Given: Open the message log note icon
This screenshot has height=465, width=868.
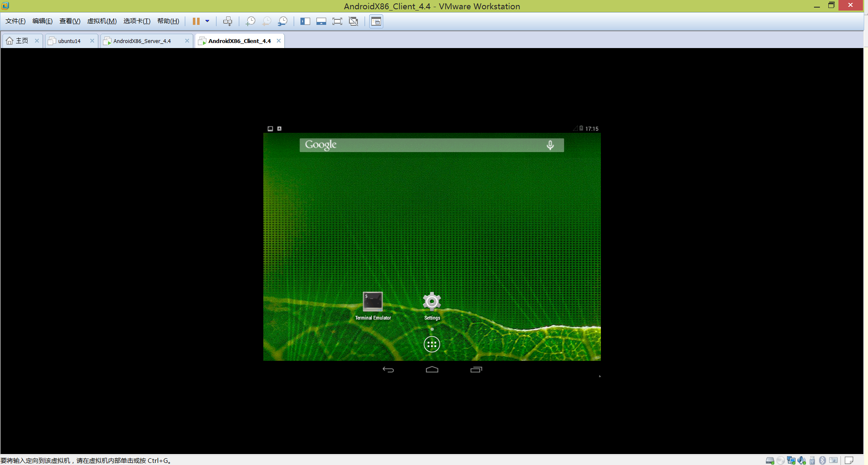Looking at the screenshot, I should pos(849,460).
